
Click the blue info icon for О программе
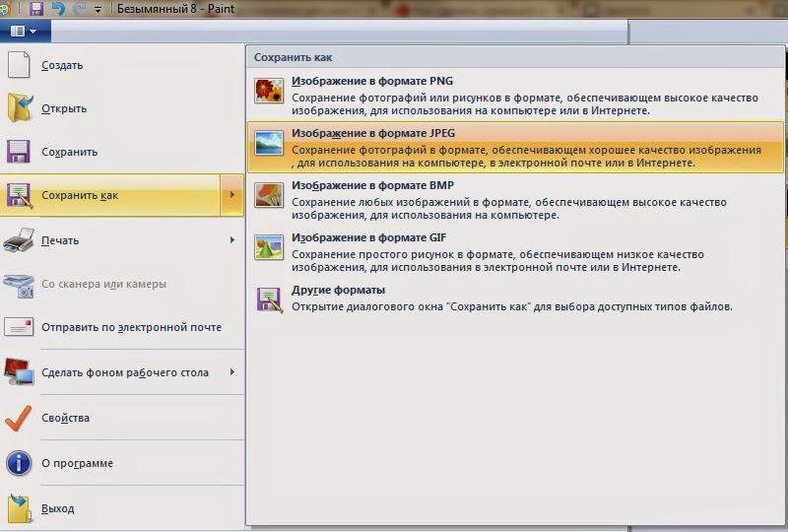(x=19, y=463)
